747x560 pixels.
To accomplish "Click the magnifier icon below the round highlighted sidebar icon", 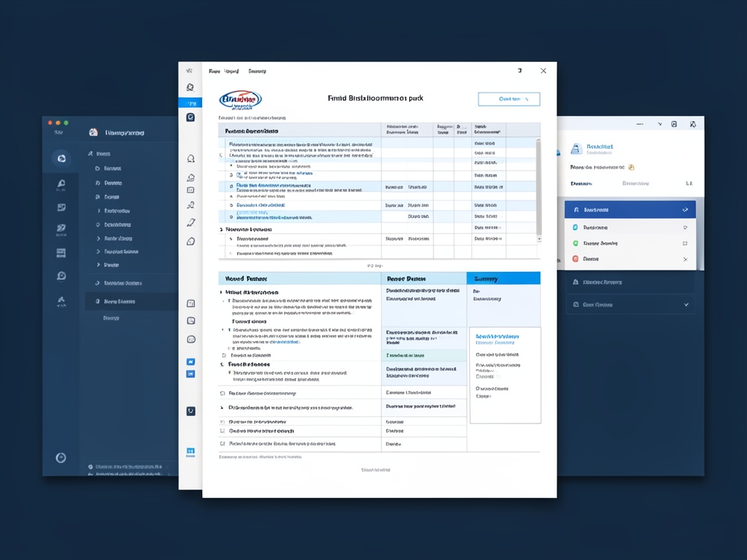I will pos(61,184).
